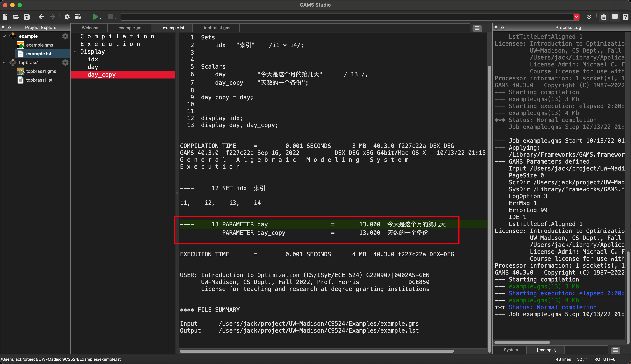
Task: Click the green example.gms(13) 4 Mb link
Action: (x=544, y=300)
